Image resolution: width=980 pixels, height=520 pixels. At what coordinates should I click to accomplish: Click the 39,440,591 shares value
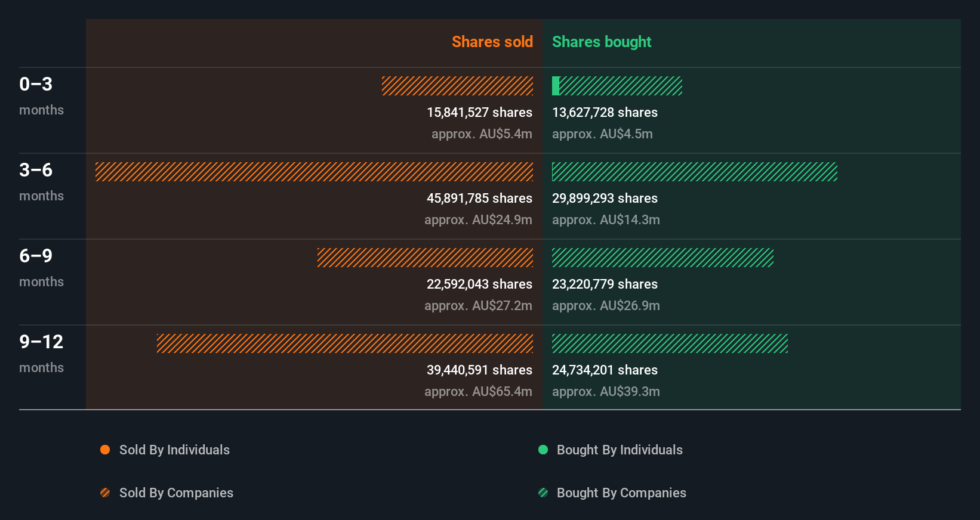479,370
